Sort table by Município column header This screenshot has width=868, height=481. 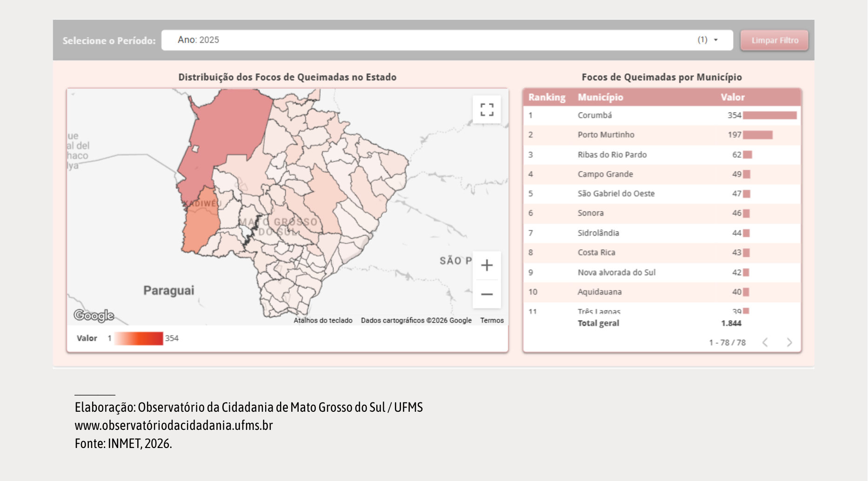[600, 97]
